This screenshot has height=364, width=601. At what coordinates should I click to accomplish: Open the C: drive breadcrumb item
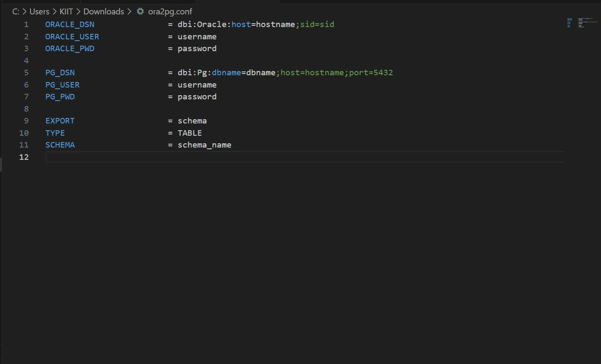(x=16, y=11)
